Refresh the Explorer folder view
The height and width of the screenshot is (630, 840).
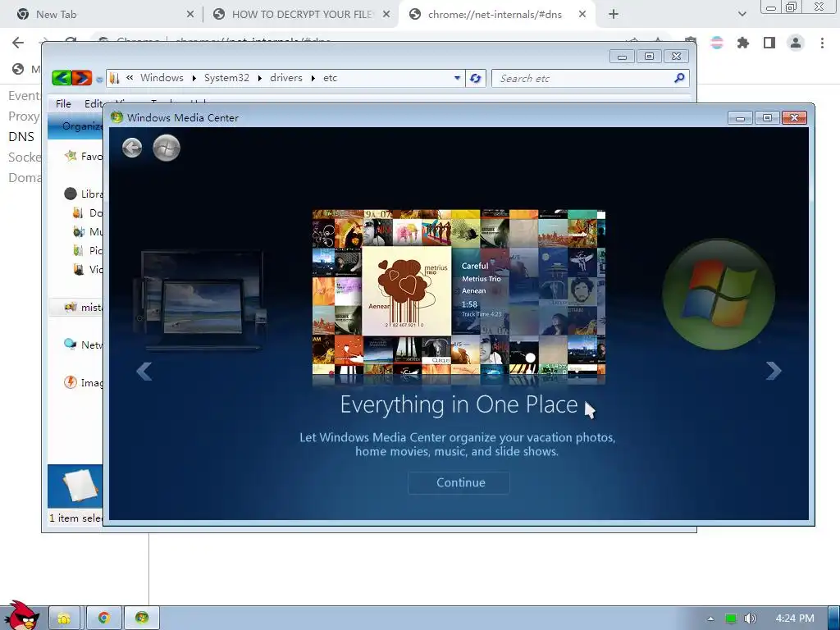point(475,78)
